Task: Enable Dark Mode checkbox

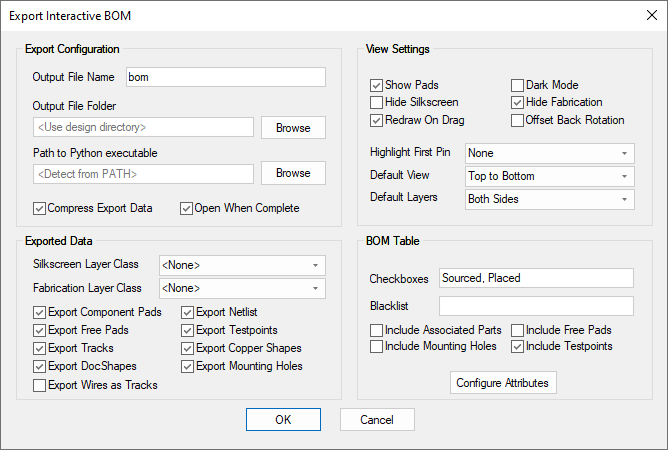Action: coord(518,86)
